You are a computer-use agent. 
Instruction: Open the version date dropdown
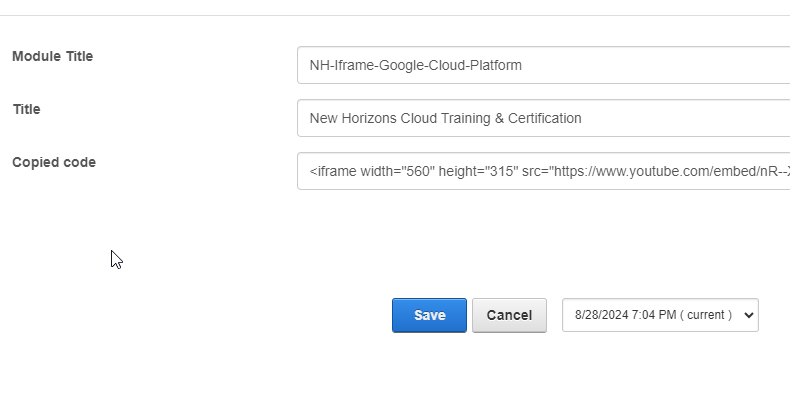(x=659, y=315)
